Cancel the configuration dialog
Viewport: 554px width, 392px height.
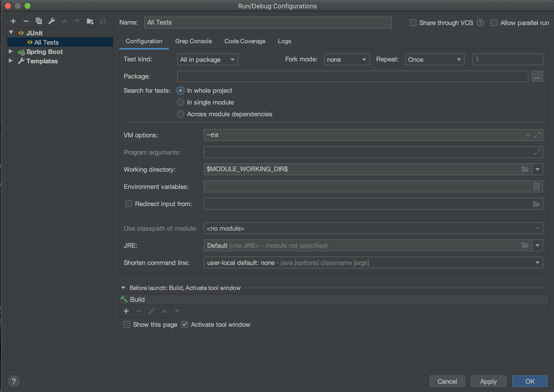tap(447, 381)
